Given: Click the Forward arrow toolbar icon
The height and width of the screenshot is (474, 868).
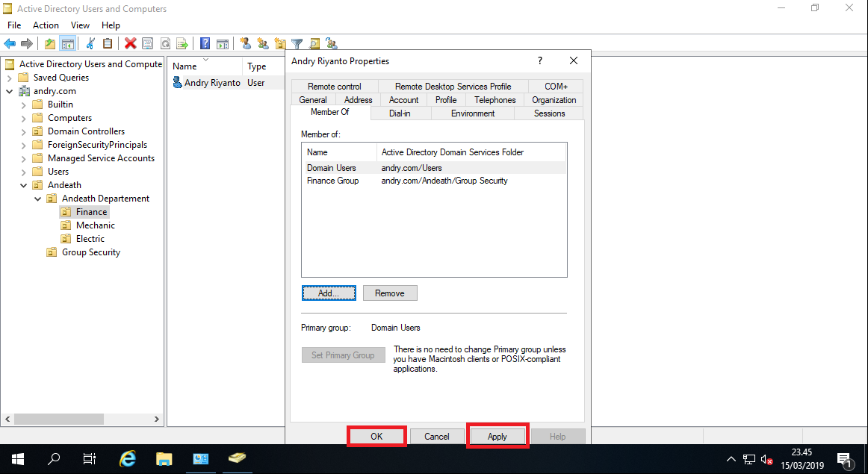Looking at the screenshot, I should pos(27,44).
